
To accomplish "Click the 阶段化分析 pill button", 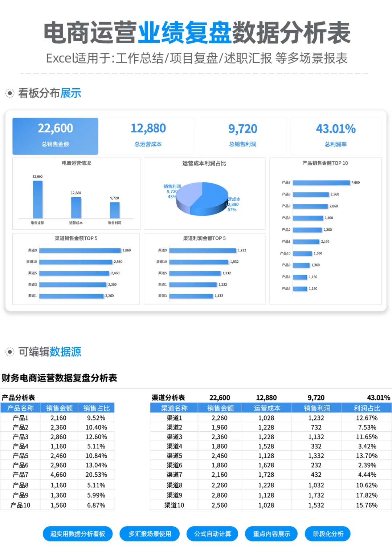I will [x=328, y=534].
